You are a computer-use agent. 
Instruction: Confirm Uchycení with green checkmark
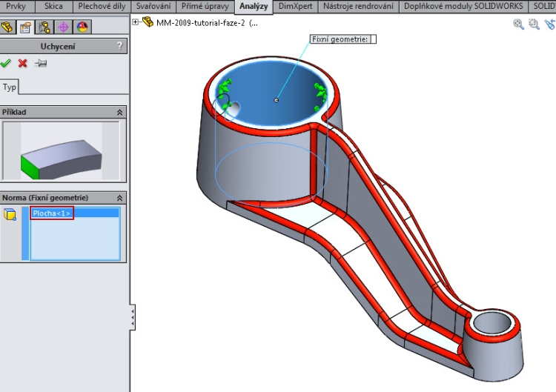pos(6,63)
